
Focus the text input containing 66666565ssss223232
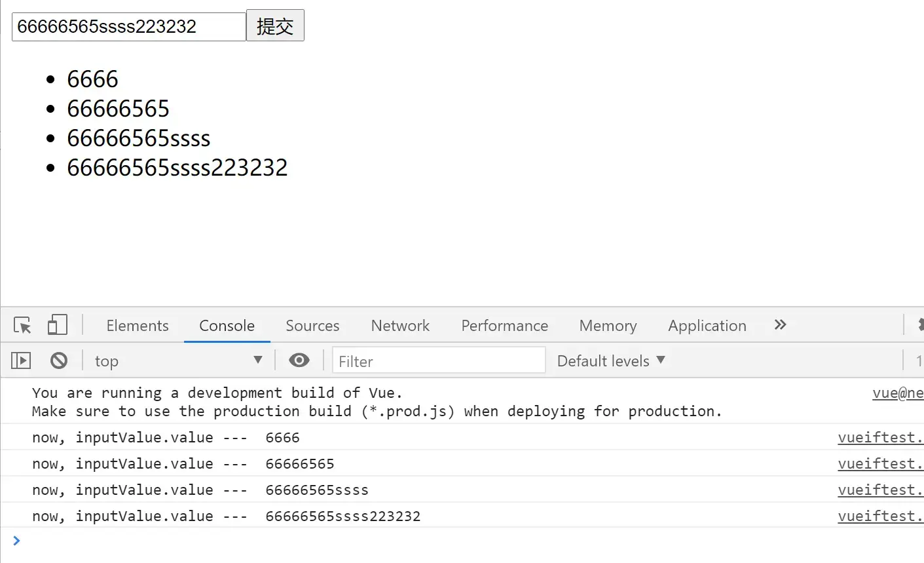click(129, 26)
